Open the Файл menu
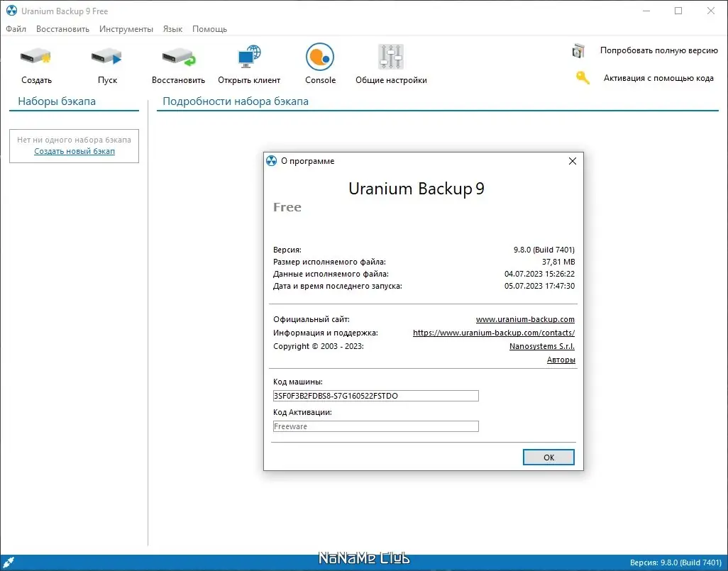Screen dimensions: 728x571 16,29
